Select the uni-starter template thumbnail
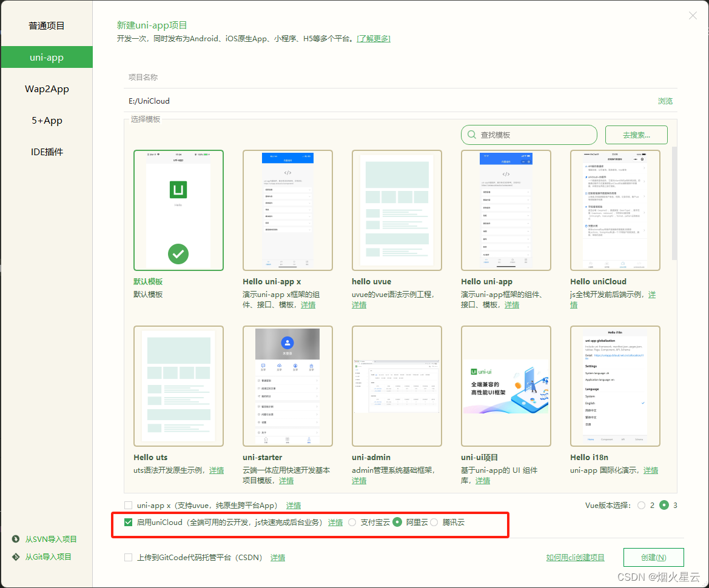This screenshot has width=709, height=588. coord(287,386)
